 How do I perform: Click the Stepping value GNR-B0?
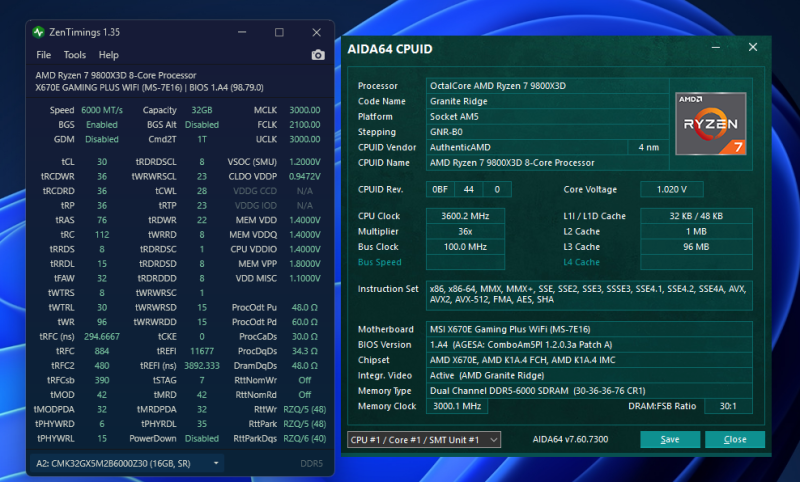coord(547,132)
